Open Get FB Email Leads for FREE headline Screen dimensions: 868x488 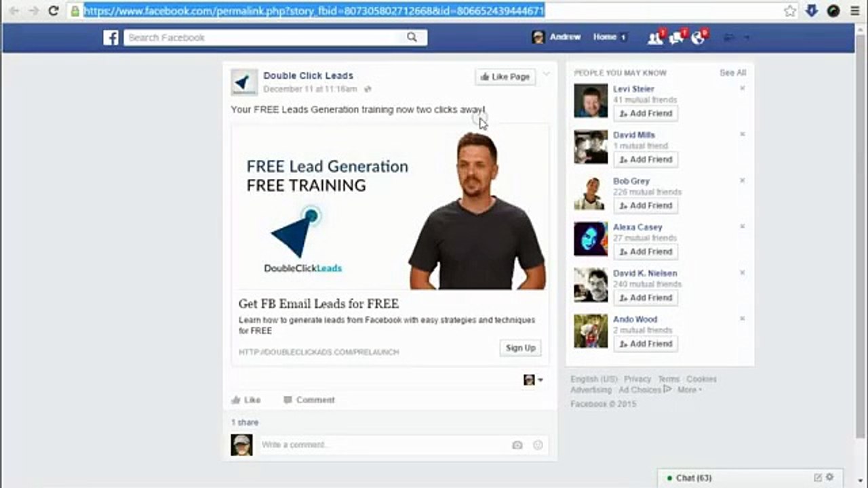319,304
